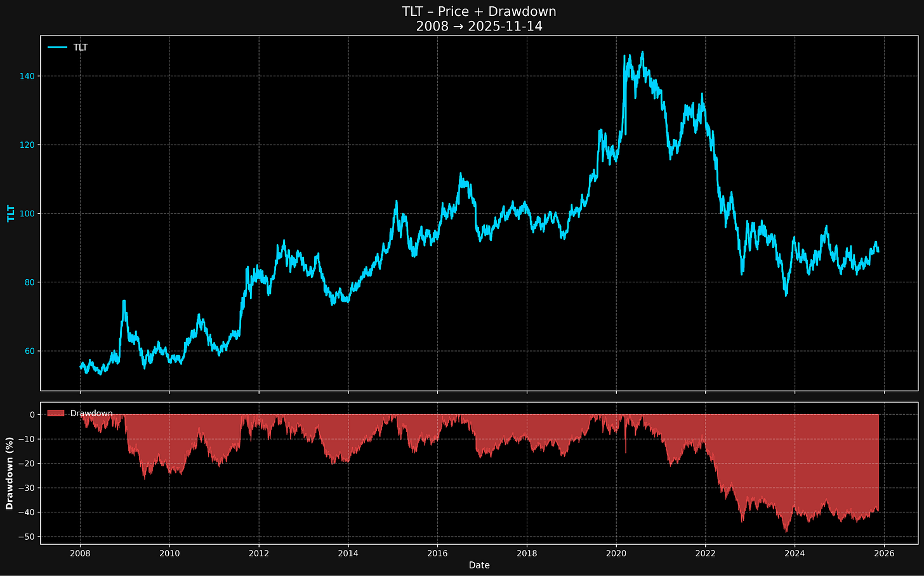Click the x-axis year label '2018'
Viewport: 924px width, 576px height.
tap(527, 553)
